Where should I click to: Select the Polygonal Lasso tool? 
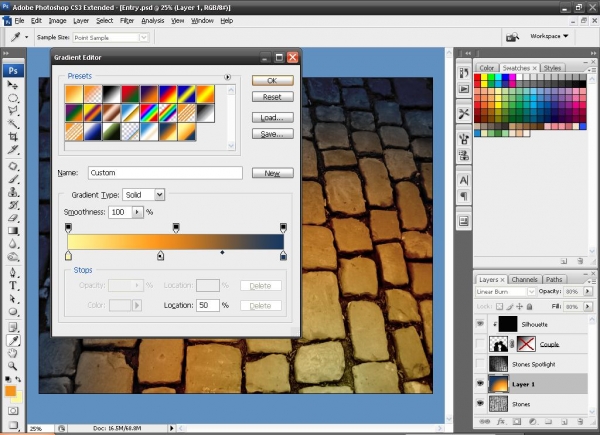pyautogui.click(x=13, y=111)
